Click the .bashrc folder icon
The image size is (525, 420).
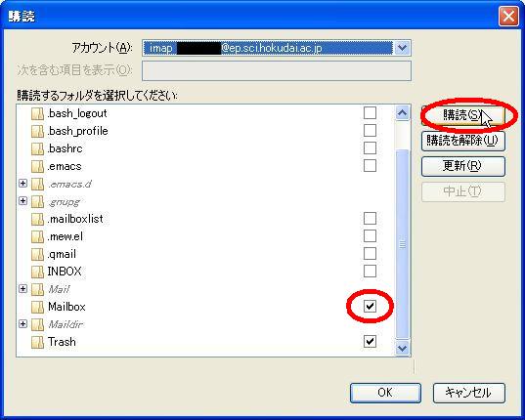(x=37, y=148)
